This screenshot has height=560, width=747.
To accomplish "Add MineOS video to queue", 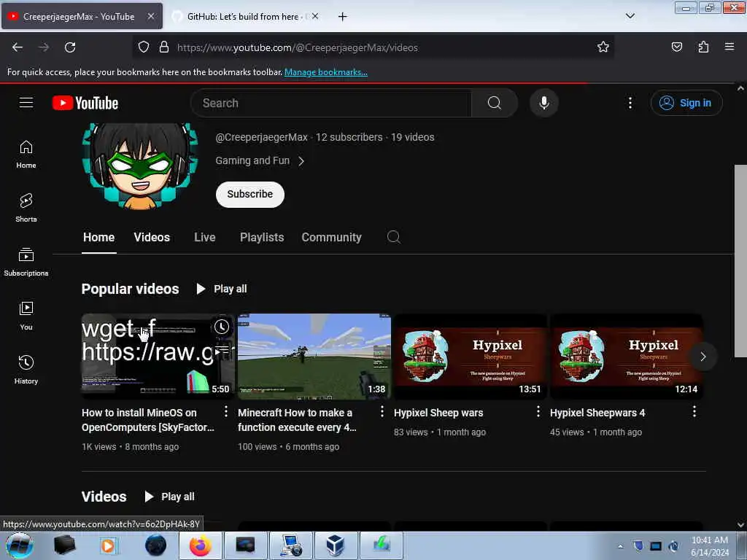I will [222, 351].
